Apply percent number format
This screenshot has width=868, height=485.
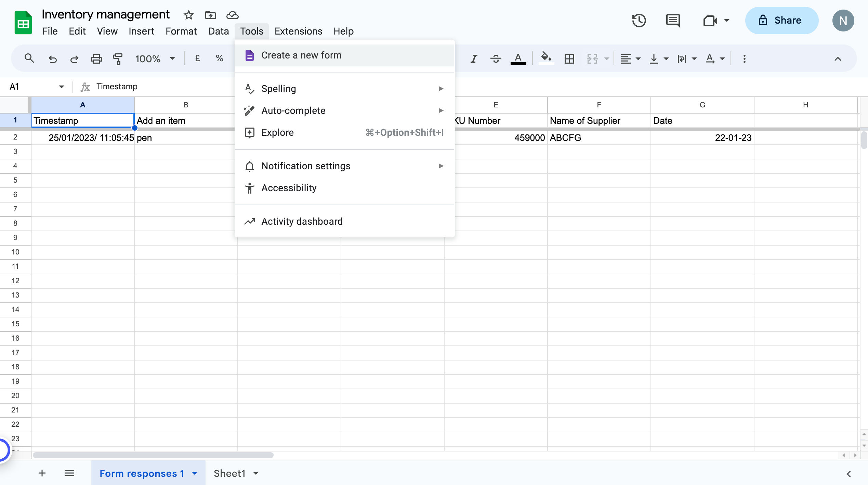coord(219,58)
